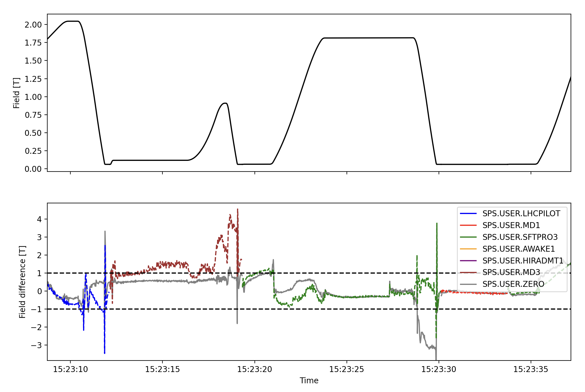
Task: Click the −3 tick on the difference axis
Action: tap(36, 345)
